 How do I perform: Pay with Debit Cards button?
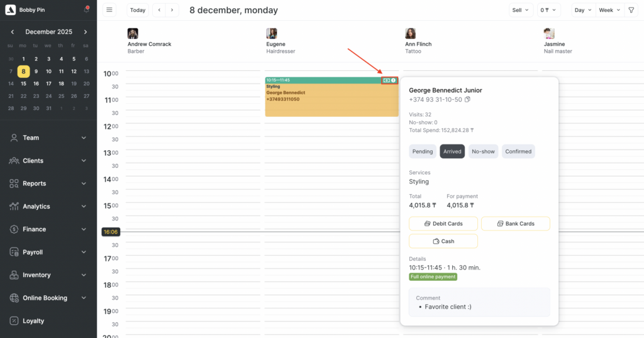coord(443,224)
